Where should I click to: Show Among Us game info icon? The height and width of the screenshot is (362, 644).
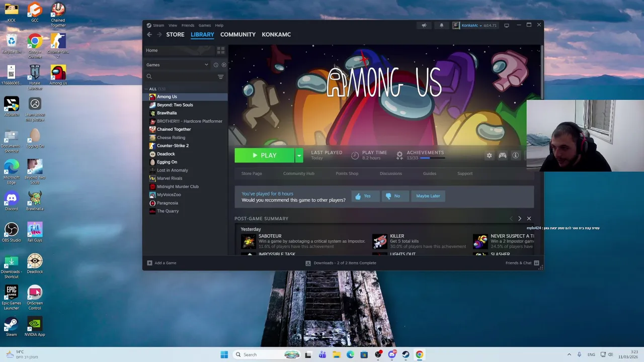click(515, 155)
